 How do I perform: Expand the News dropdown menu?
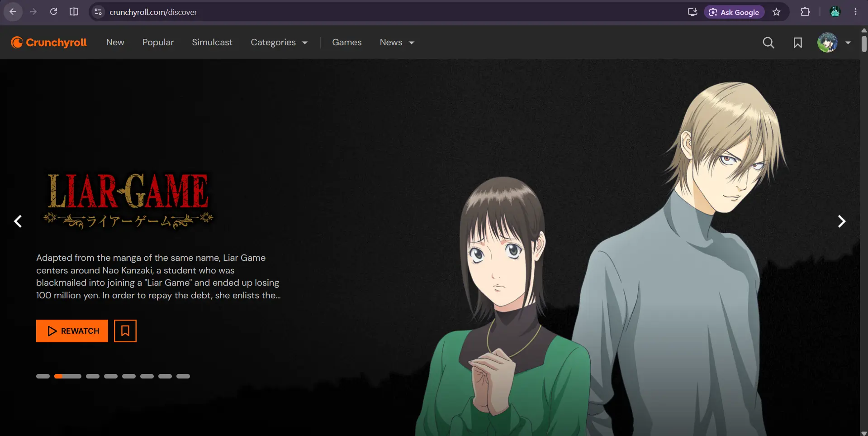(x=397, y=43)
